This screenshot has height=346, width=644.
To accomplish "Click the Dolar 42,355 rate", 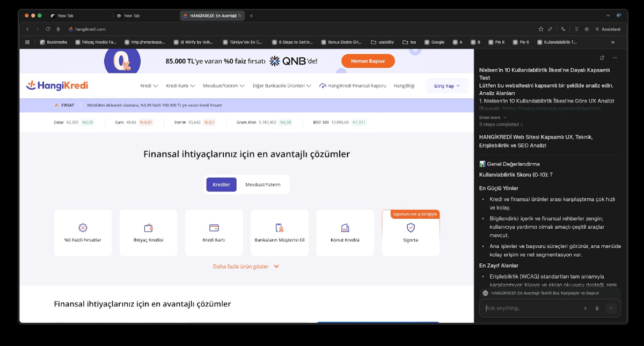I will click(x=74, y=122).
